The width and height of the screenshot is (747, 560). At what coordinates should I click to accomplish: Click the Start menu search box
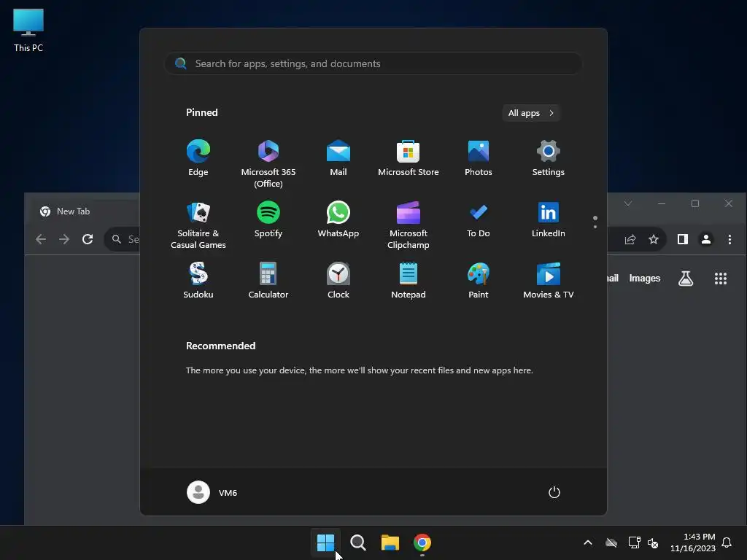(373, 63)
